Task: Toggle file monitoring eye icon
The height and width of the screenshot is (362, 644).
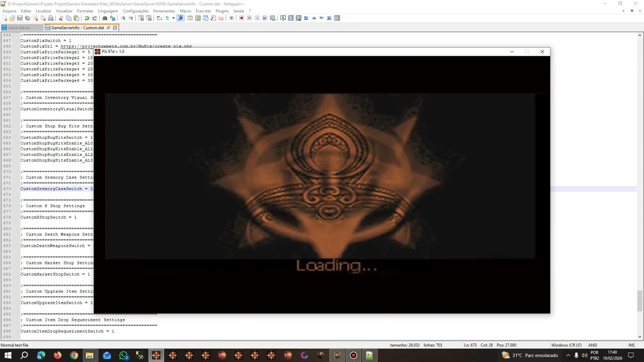Action: [231, 18]
